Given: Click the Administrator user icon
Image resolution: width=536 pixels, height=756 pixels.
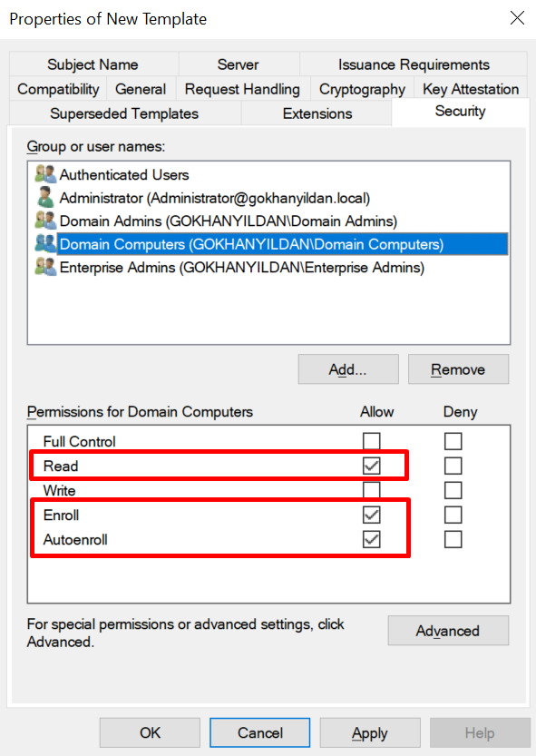Looking at the screenshot, I should coord(45,197).
